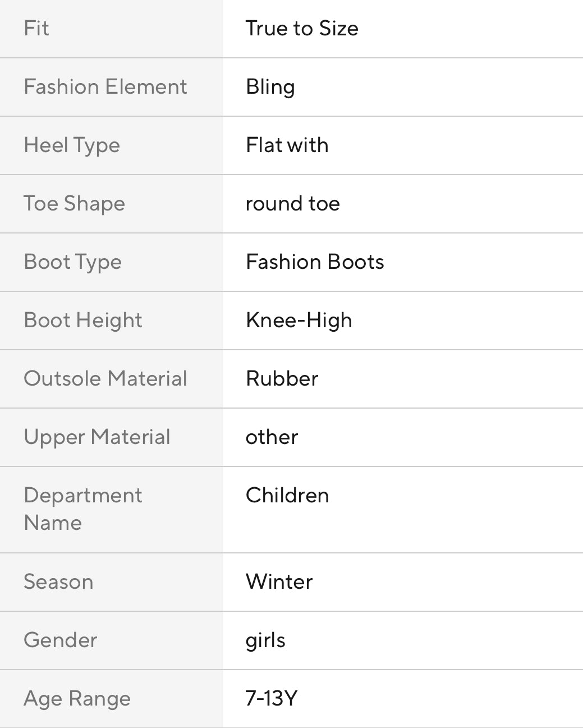583x728 pixels.
Task: Select the Department Name label
Action: pyautogui.click(x=82, y=509)
